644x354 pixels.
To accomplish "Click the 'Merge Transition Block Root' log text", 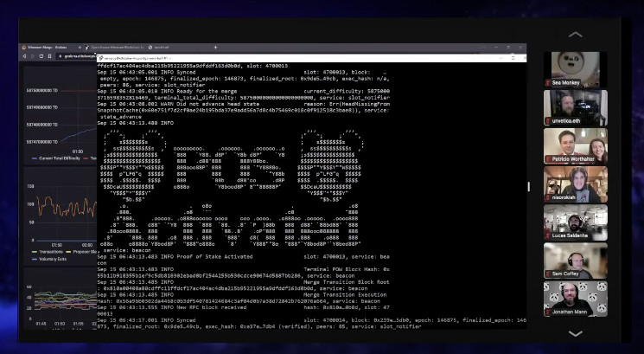I will (x=347, y=282).
